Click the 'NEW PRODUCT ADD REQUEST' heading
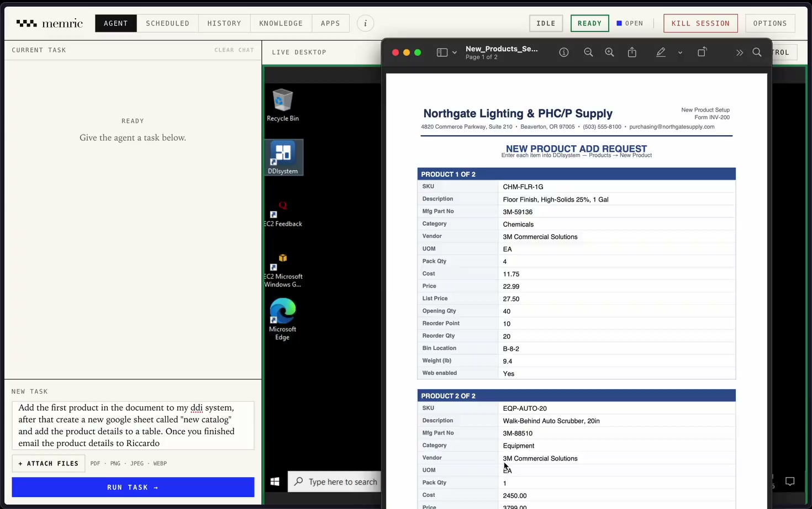 click(576, 149)
